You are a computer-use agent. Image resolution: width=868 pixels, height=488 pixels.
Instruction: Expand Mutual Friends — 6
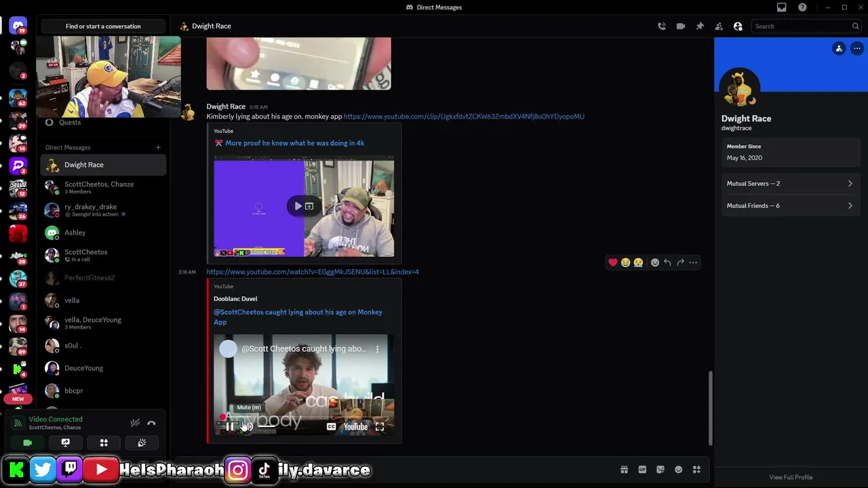(790, 206)
